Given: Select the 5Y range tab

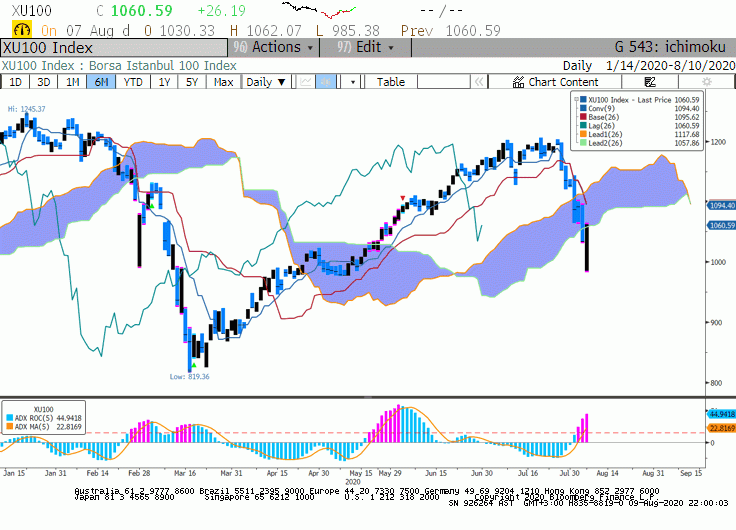Looking at the screenshot, I should click(192, 82).
